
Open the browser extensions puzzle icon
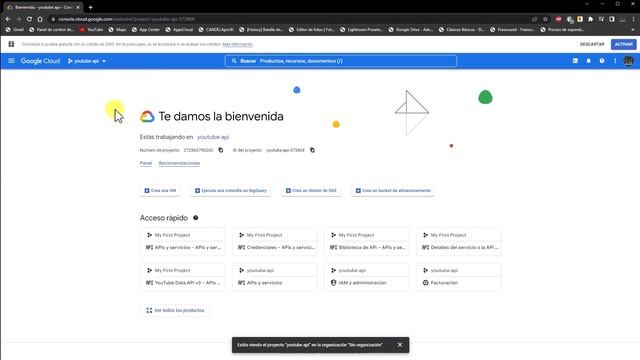[591, 19]
